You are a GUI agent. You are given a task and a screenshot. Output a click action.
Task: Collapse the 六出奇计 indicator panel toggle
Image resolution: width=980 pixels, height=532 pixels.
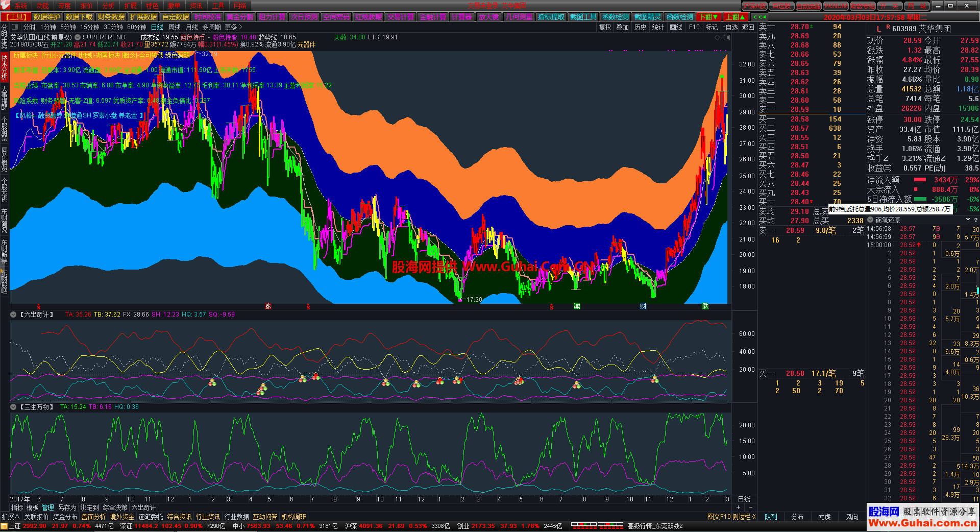[x=14, y=315]
